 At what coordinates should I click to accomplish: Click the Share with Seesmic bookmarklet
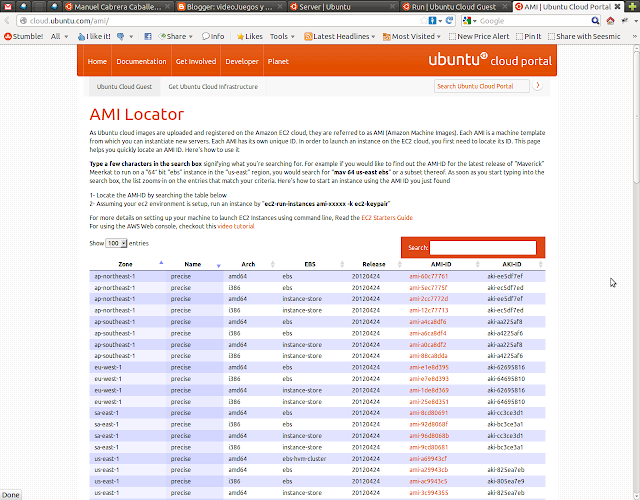(584, 36)
